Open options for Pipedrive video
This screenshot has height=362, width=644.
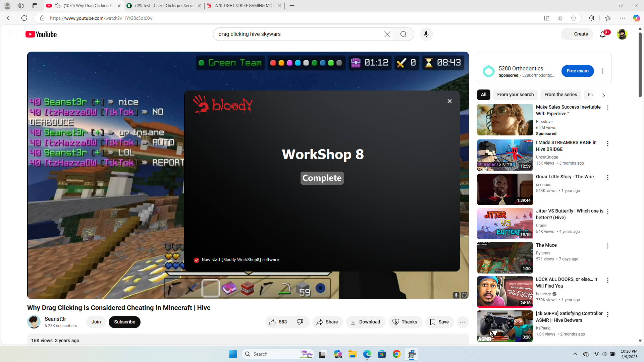point(608,108)
